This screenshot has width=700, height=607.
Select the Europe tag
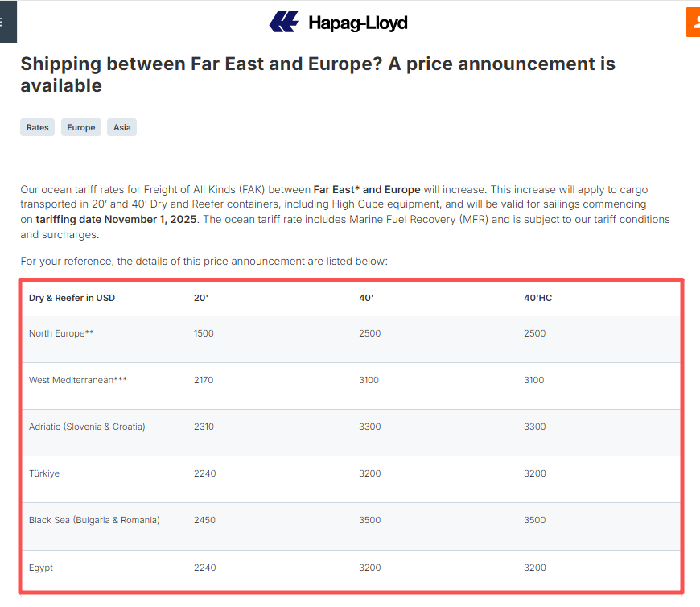pos(80,127)
